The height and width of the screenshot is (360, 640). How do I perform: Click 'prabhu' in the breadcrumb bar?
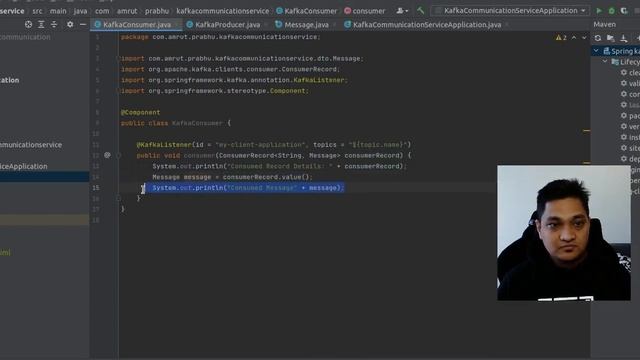click(x=157, y=11)
